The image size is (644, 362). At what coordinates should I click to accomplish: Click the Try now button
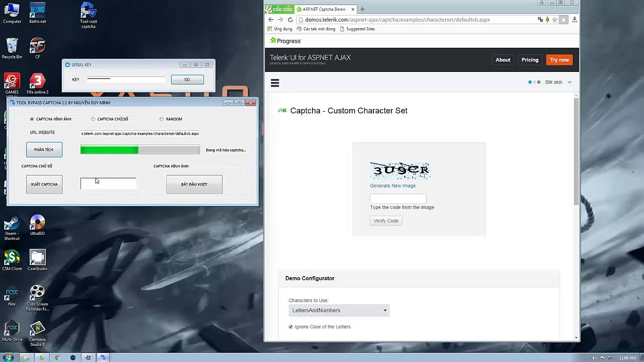[559, 60]
